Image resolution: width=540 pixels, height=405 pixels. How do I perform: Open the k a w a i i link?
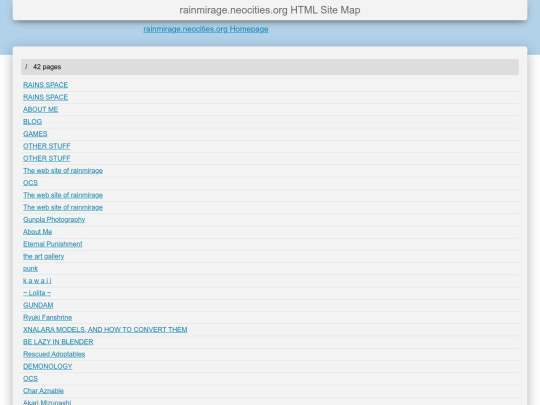[37, 281]
